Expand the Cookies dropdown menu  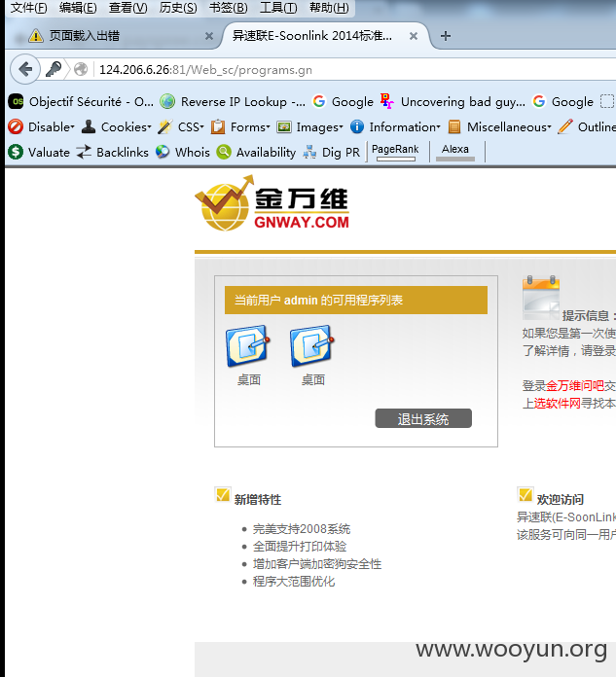(x=117, y=126)
